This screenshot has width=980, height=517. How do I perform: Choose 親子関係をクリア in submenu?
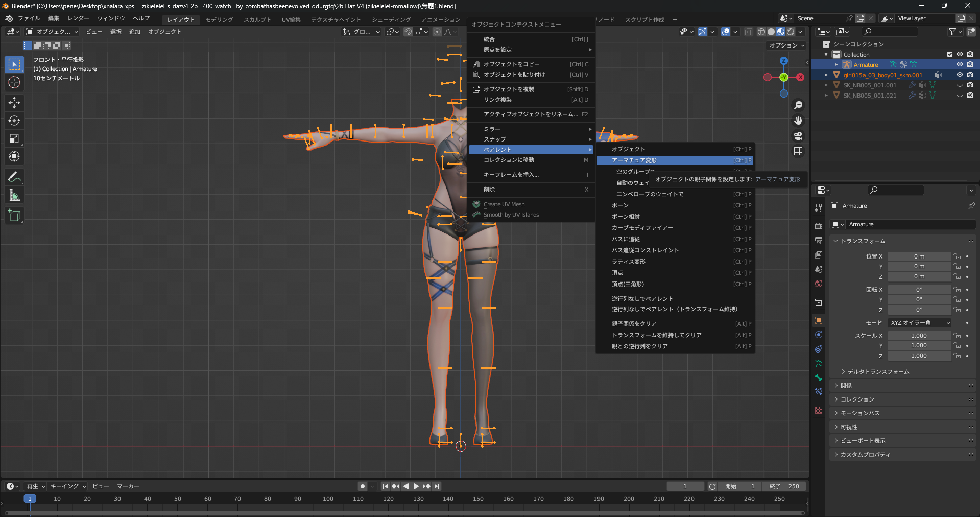click(675, 324)
